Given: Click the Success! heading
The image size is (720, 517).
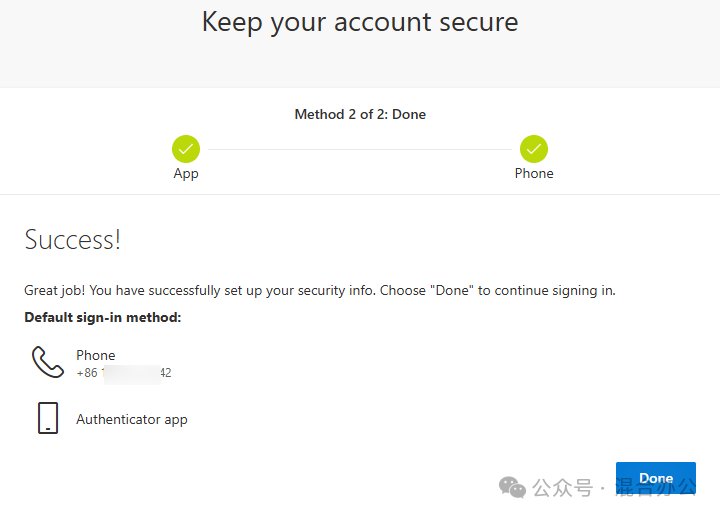Looking at the screenshot, I should pos(73,239).
